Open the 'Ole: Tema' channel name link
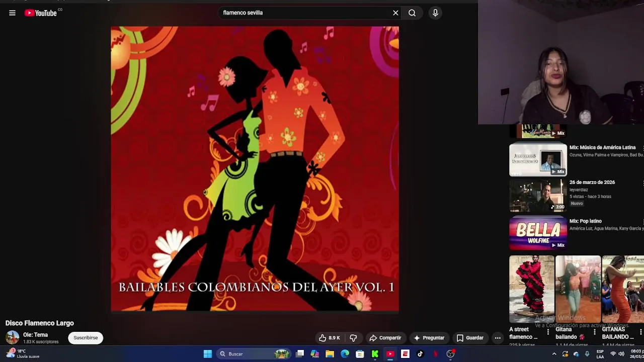The height and width of the screenshot is (362, 644). [x=35, y=335]
